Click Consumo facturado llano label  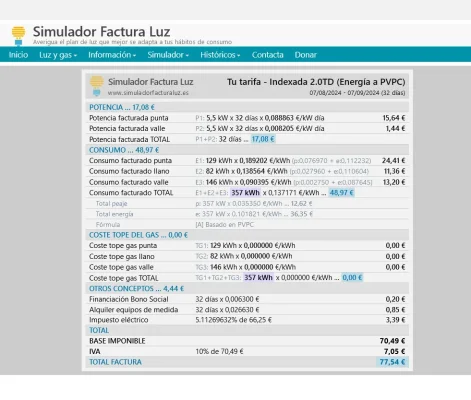[x=129, y=171]
